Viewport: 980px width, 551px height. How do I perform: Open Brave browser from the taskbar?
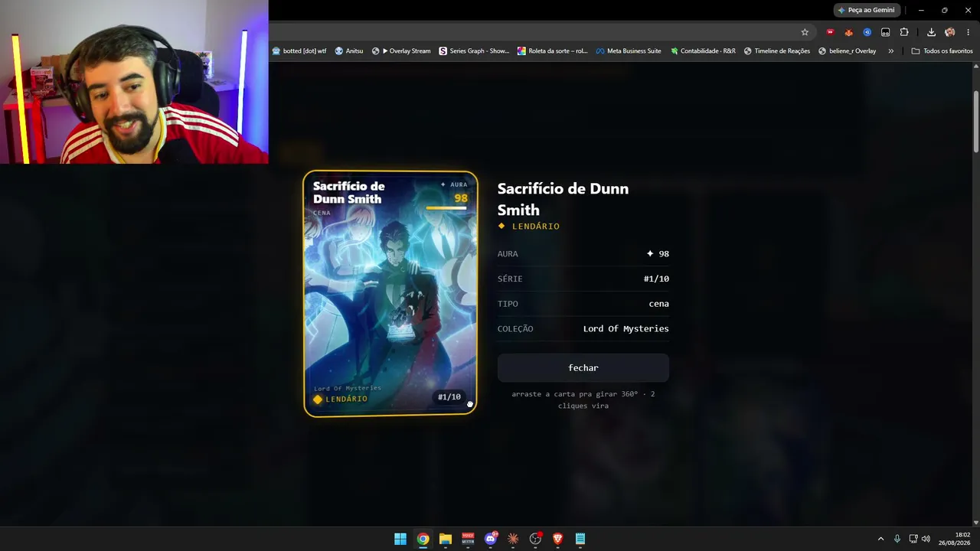click(x=558, y=539)
